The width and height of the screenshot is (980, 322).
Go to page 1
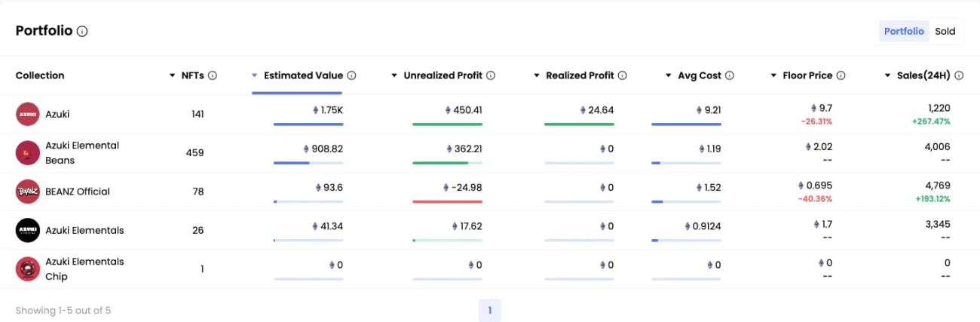pyautogui.click(x=489, y=310)
